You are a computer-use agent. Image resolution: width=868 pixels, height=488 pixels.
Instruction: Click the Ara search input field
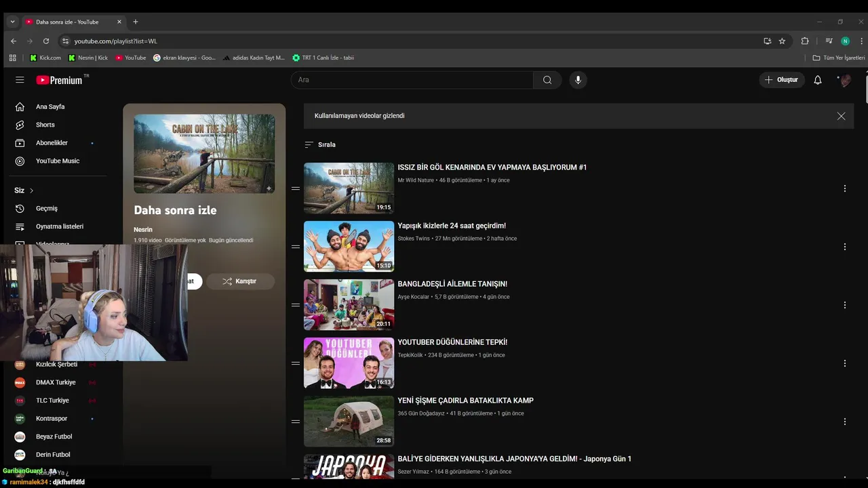click(x=412, y=80)
